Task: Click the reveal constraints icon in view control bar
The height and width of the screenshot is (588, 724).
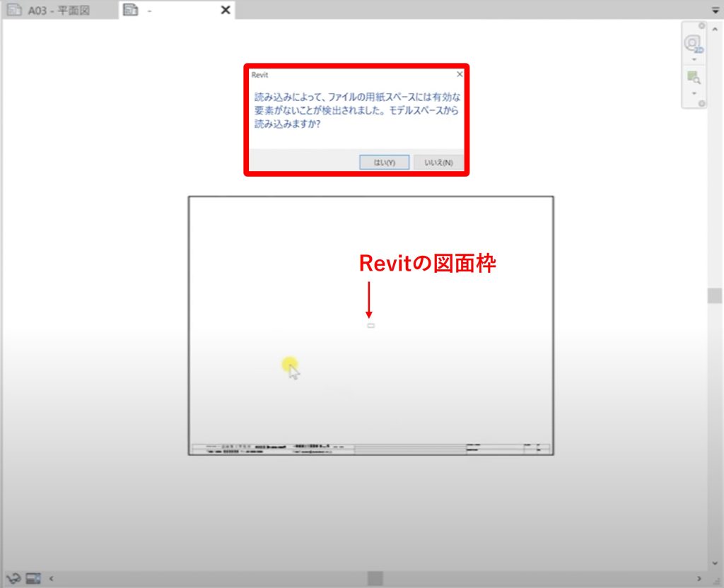Action: point(33,578)
